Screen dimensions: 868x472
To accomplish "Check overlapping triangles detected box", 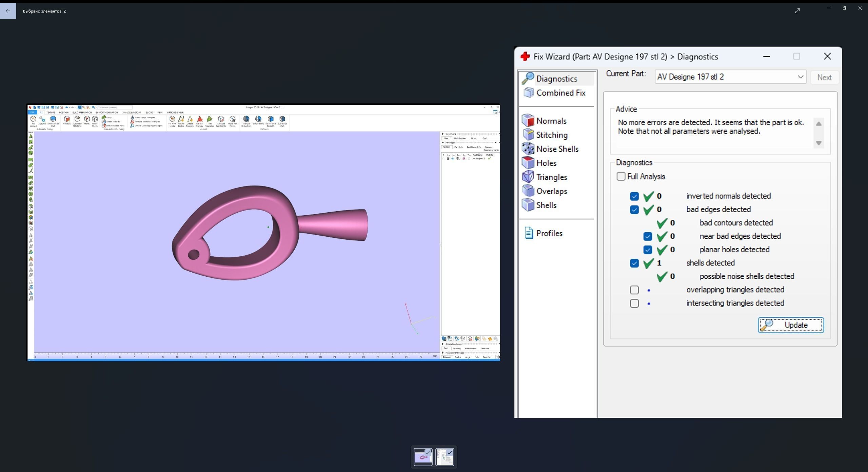I will pos(634,290).
